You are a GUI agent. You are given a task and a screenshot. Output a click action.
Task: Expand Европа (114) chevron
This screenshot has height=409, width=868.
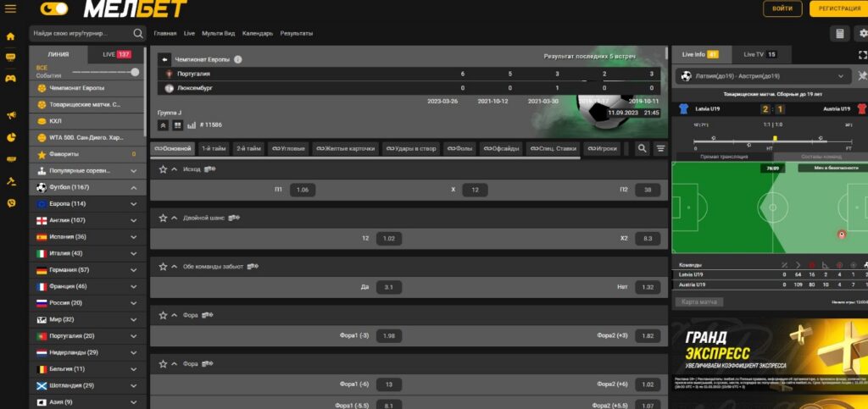click(x=133, y=204)
